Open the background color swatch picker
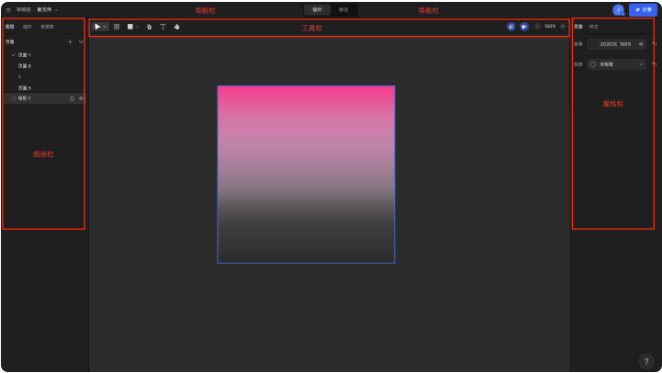This screenshot has height=373, width=662. [x=593, y=44]
